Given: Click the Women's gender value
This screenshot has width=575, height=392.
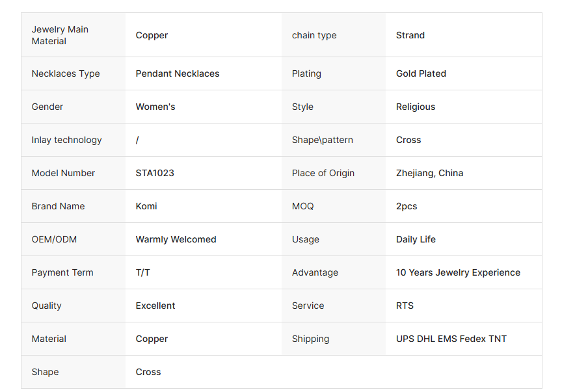Looking at the screenshot, I should point(155,107).
